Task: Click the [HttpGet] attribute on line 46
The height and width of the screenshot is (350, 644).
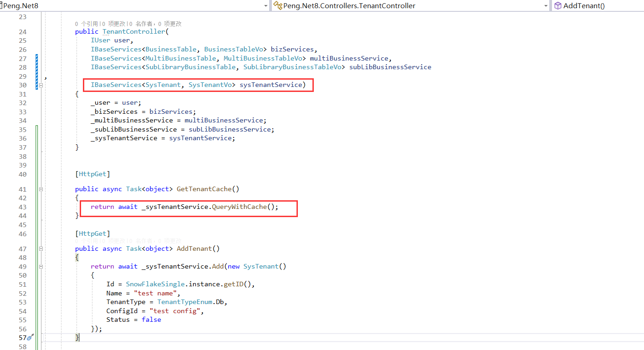Action: [x=92, y=233]
